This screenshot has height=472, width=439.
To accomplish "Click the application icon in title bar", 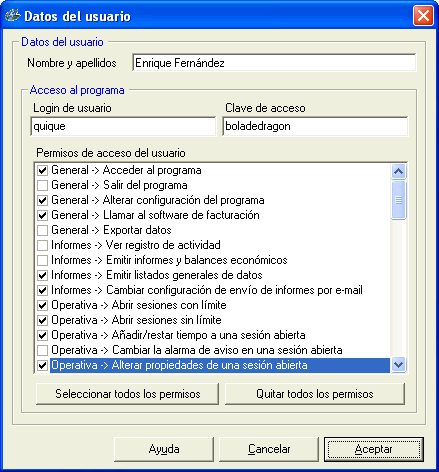I will point(13,16).
